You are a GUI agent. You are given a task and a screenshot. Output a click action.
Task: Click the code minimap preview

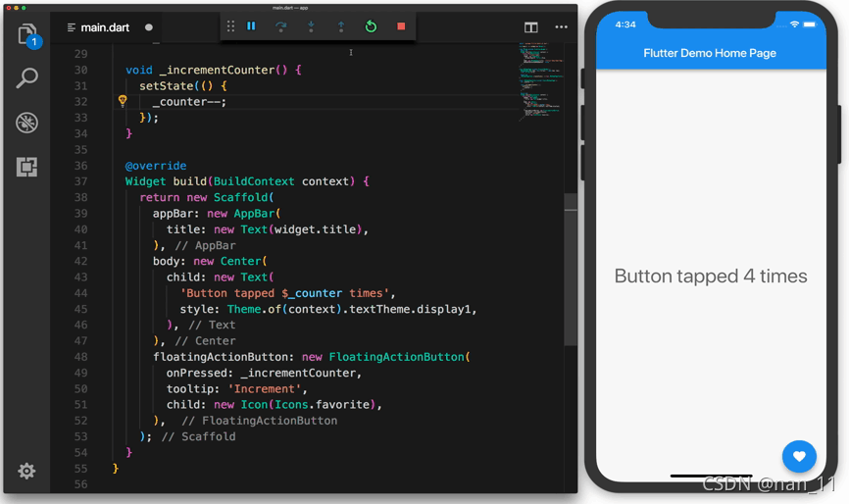[x=541, y=81]
